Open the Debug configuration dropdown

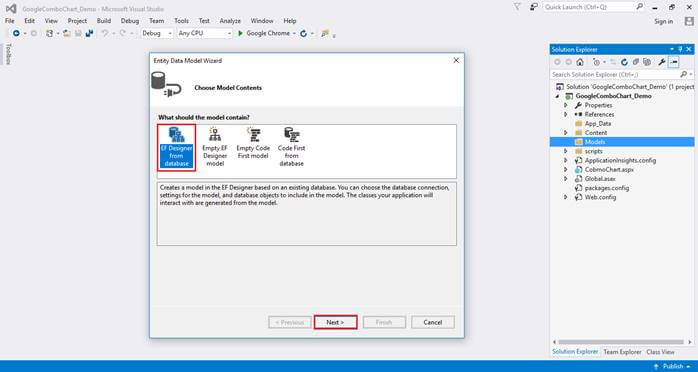point(157,33)
